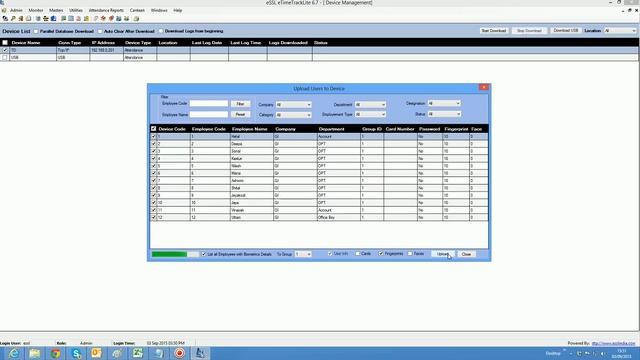Open the Category filter dropdown

point(293,115)
